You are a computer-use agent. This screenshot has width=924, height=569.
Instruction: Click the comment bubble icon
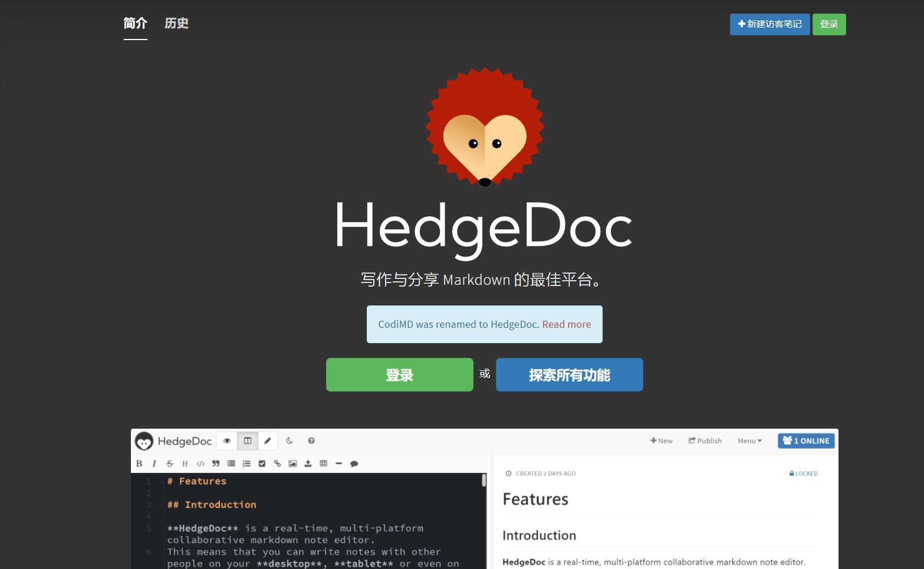click(354, 464)
